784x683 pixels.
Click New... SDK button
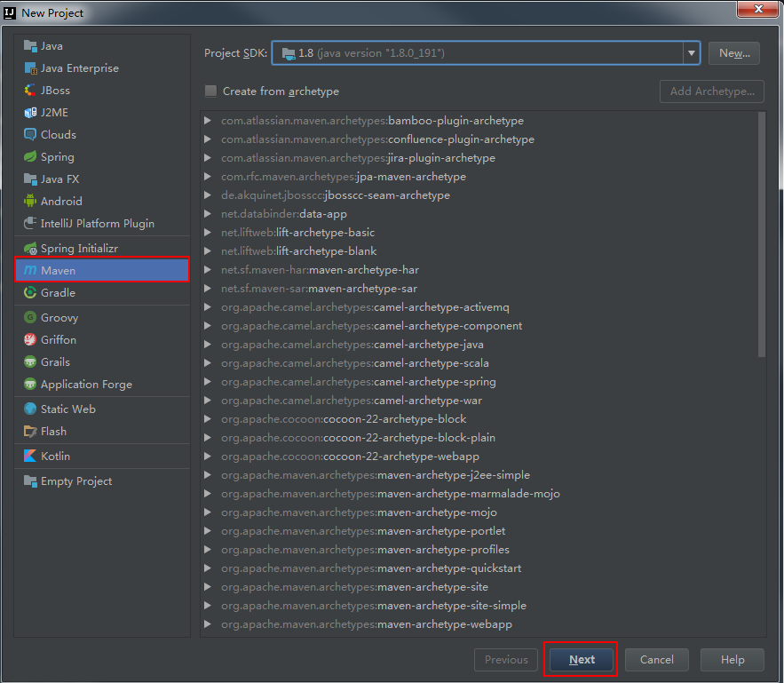(734, 53)
